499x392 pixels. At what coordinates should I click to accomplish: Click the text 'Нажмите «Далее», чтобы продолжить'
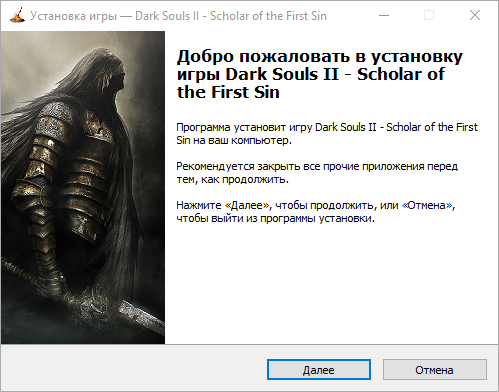[276, 205]
